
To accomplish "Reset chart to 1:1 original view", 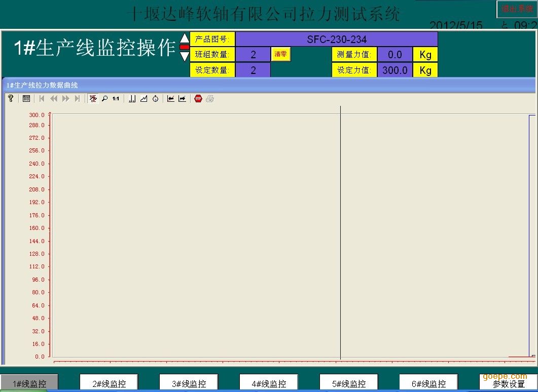I will 116,99.
